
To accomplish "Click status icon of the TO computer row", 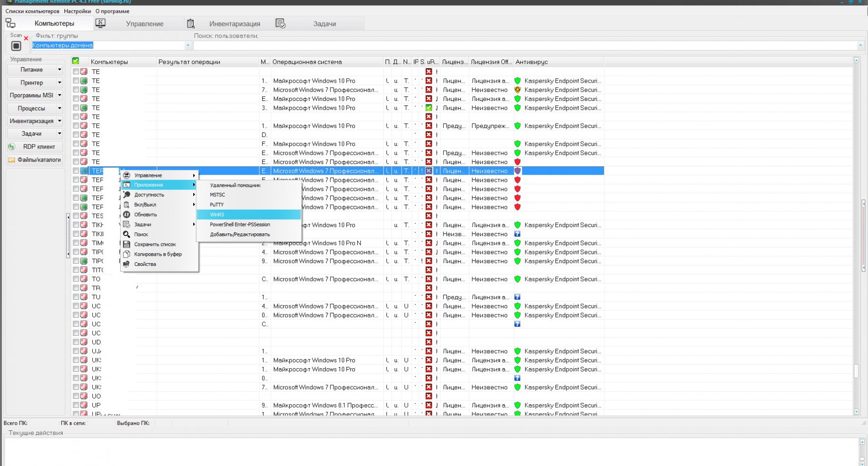I will point(84,279).
